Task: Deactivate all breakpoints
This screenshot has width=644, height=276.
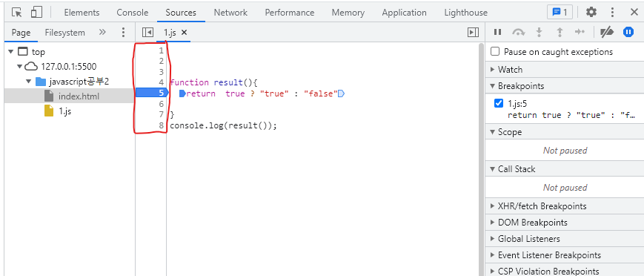Action: point(607,32)
